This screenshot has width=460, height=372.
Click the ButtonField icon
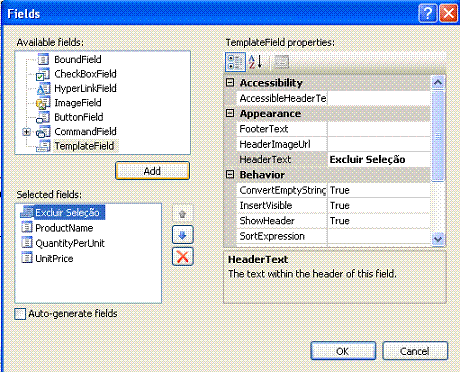click(43, 117)
